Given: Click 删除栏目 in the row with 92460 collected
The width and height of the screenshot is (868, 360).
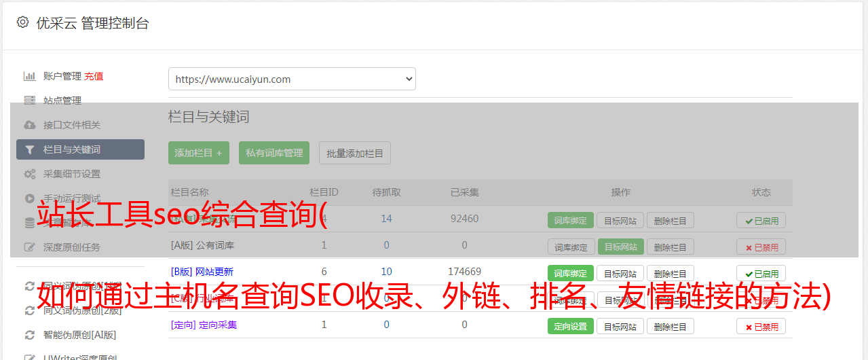Looking at the screenshot, I should [x=671, y=220].
